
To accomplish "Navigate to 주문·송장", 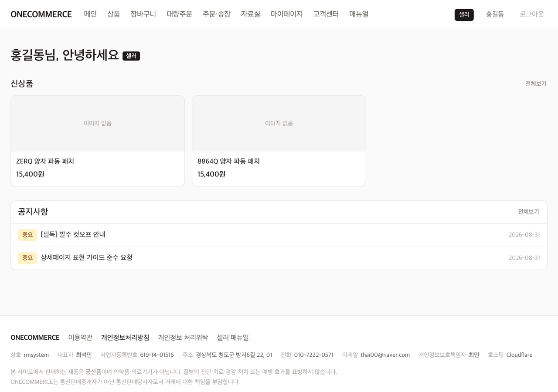I will point(216,14).
